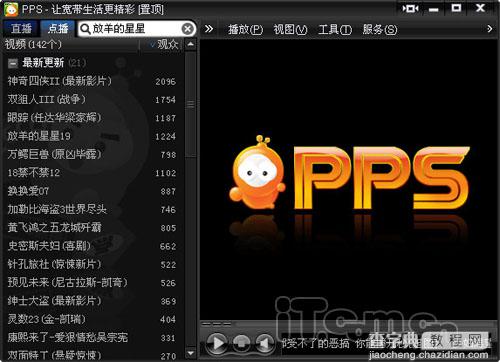Image resolution: width=500 pixels, height=362 pixels.
Task: Select 万鳄巨兽 (原凶毕露) entry
Action: coord(92,154)
